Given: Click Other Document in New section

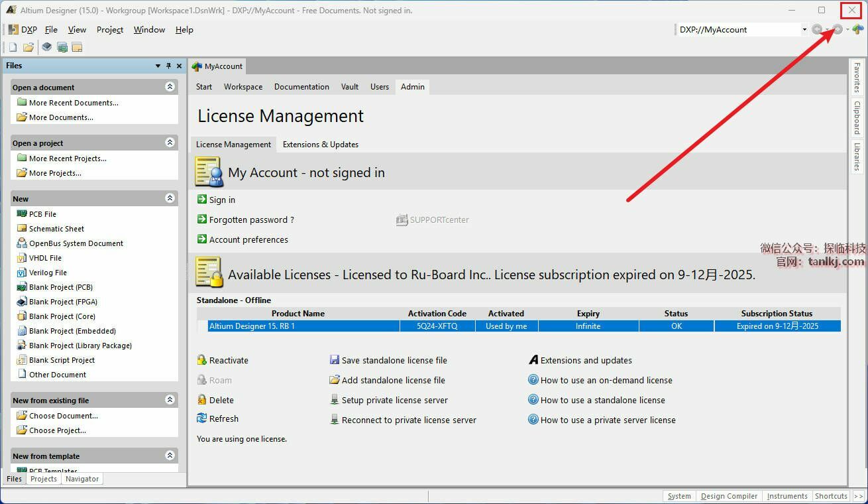Looking at the screenshot, I should (x=58, y=375).
